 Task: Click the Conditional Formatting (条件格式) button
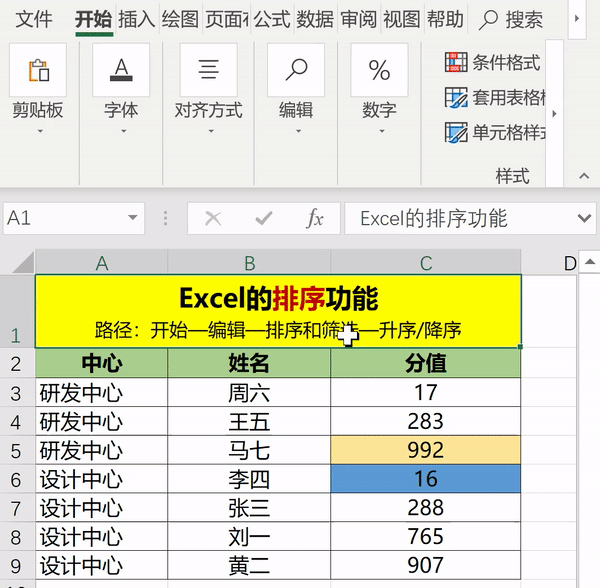(493, 62)
